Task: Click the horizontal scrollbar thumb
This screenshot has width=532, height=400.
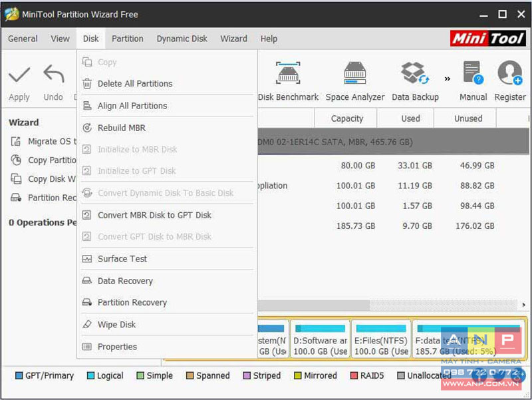Action: (313, 305)
